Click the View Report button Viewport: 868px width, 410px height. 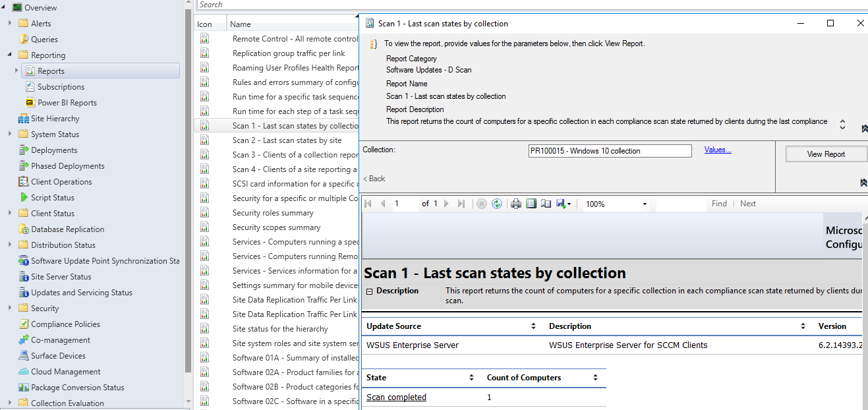tap(826, 154)
